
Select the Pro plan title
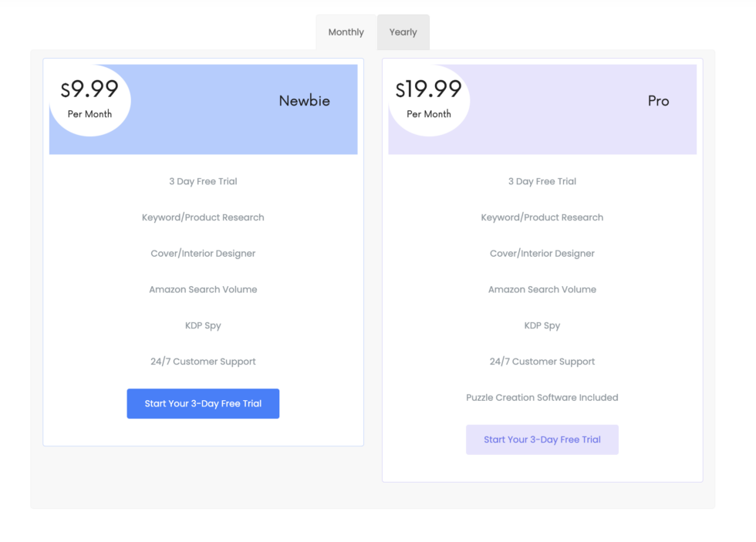658,101
